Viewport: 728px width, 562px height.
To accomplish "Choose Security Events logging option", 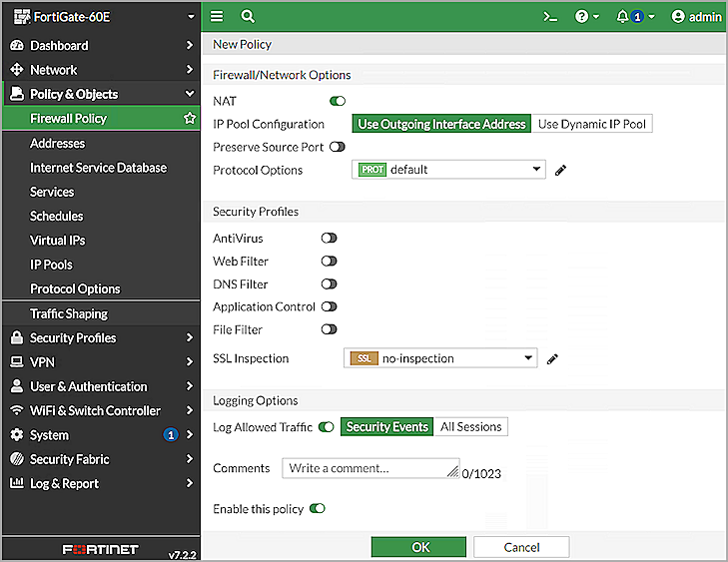I will coord(387,426).
